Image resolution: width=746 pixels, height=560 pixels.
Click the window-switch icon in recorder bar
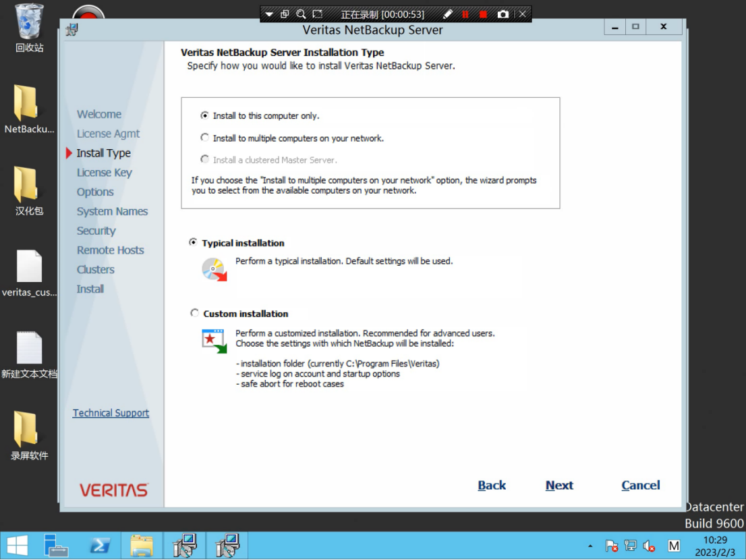click(x=285, y=14)
